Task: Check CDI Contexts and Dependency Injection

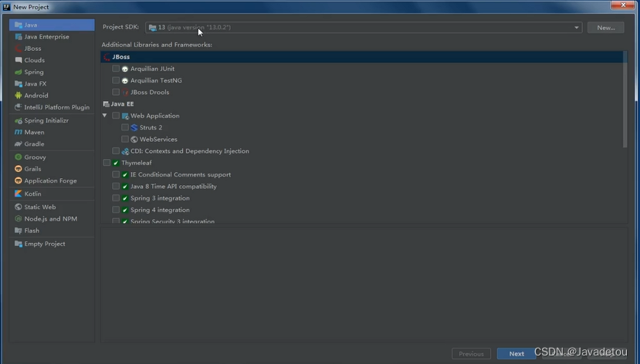Action: point(116,151)
